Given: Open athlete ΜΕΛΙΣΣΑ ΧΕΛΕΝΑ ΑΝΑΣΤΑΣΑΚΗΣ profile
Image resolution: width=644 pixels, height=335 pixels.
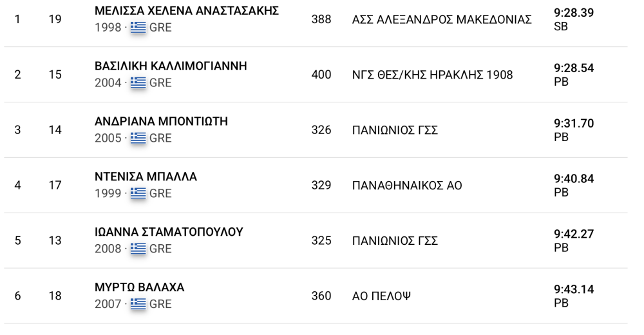Looking at the screenshot, I should pos(187,11).
